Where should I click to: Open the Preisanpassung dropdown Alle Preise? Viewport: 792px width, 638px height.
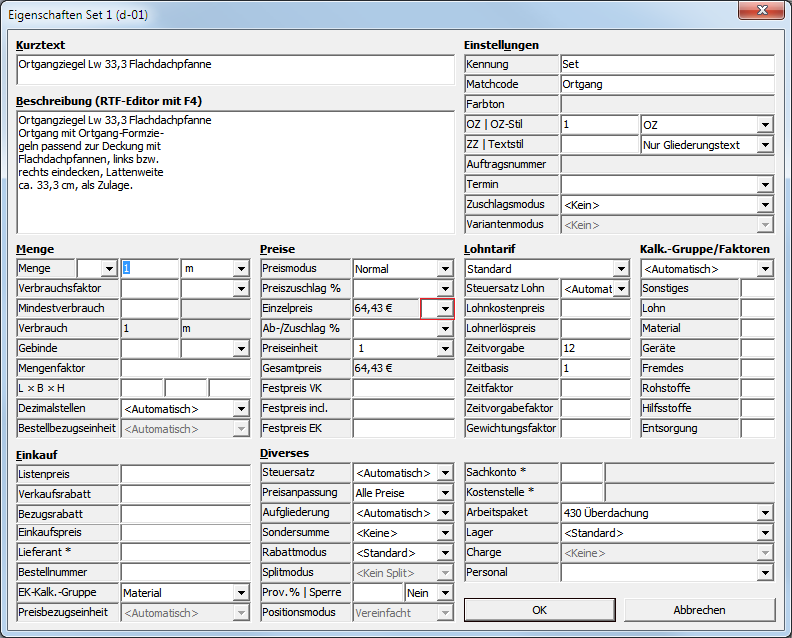click(444, 493)
